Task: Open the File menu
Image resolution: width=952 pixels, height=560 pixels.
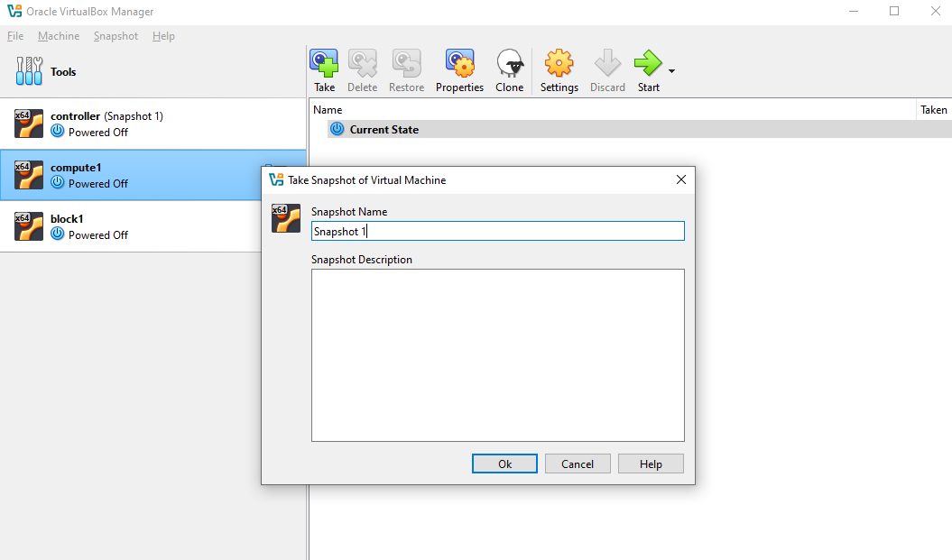Action: pyautogui.click(x=14, y=36)
